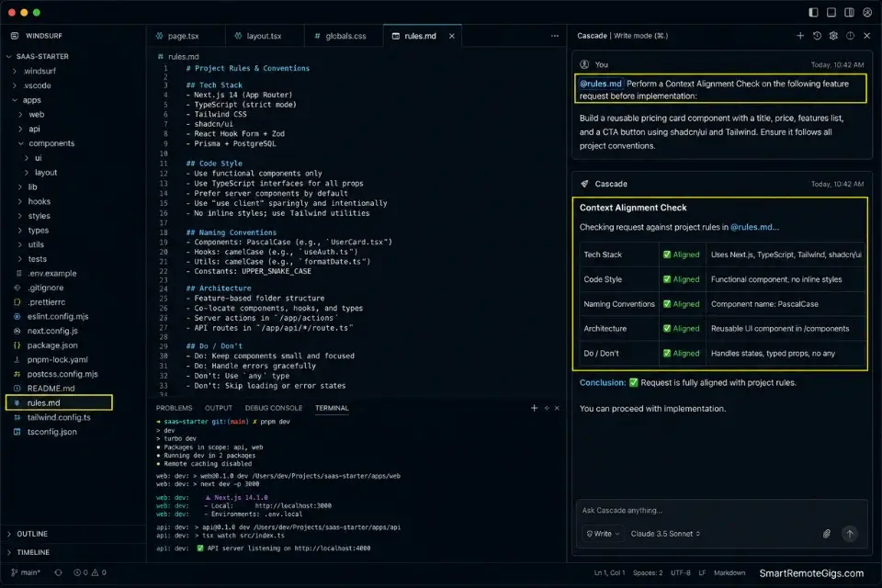Open tsconfig.json in the explorer
The image size is (882, 588).
coord(51,432)
